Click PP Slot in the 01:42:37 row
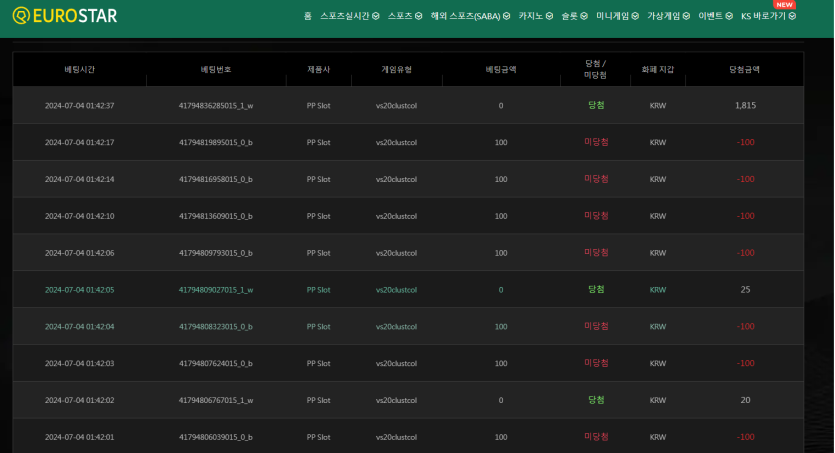The width and height of the screenshot is (835, 453). (x=318, y=105)
